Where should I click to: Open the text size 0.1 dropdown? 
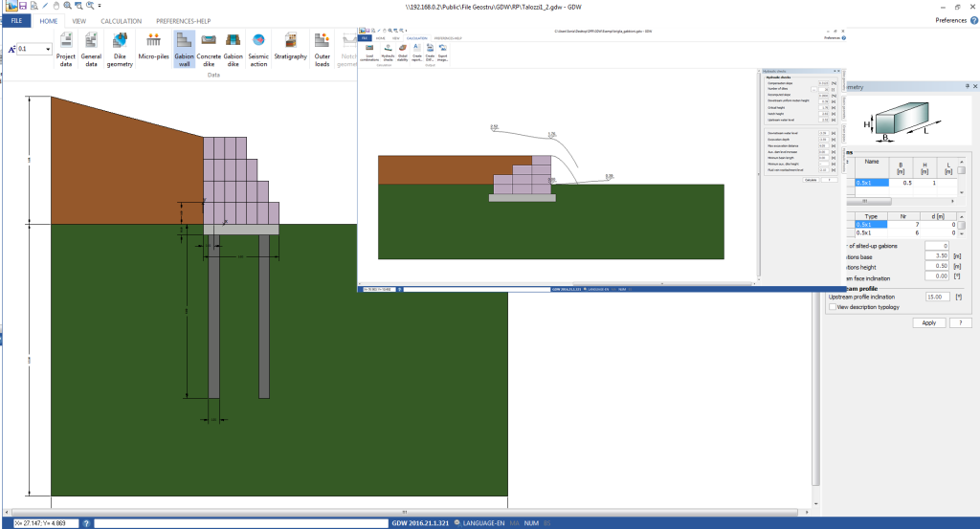(48, 49)
